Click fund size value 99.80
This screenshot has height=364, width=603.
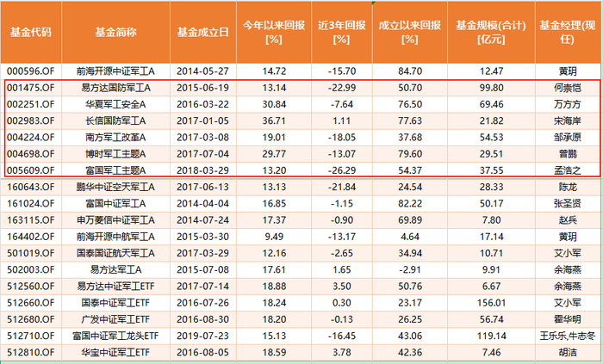click(491, 88)
